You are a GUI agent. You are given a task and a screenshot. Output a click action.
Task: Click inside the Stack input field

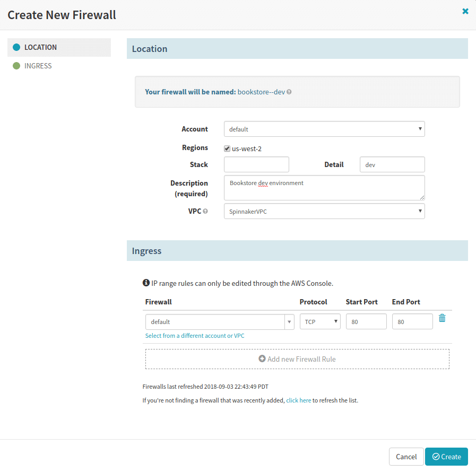click(256, 164)
